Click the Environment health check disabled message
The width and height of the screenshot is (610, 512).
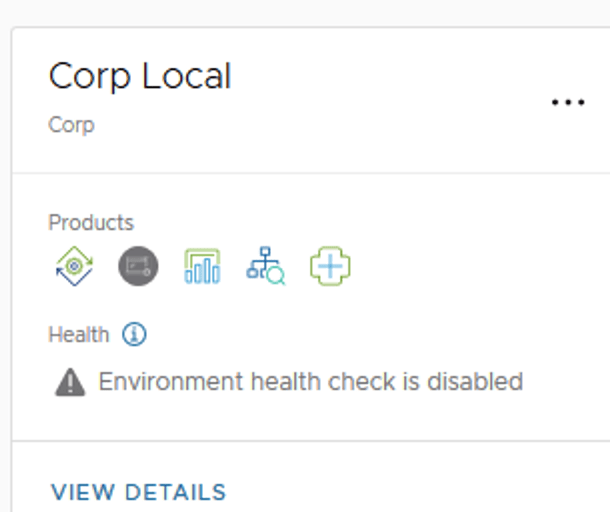tap(310, 381)
